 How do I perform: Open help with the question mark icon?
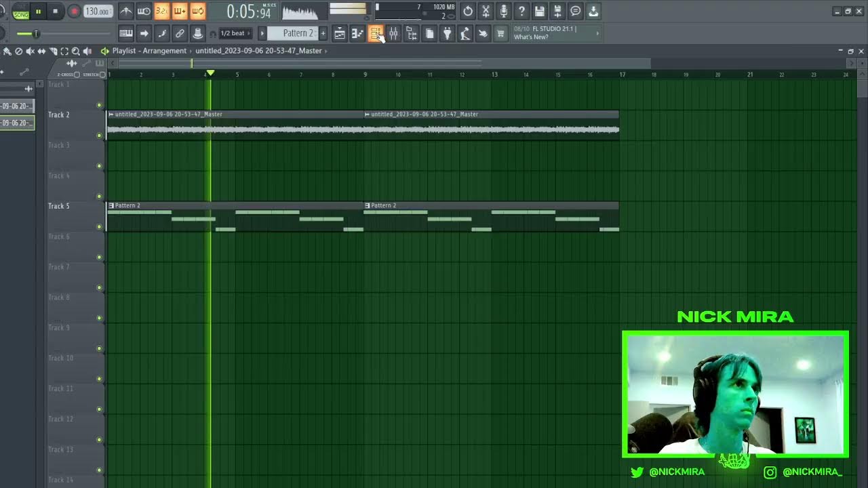(521, 12)
